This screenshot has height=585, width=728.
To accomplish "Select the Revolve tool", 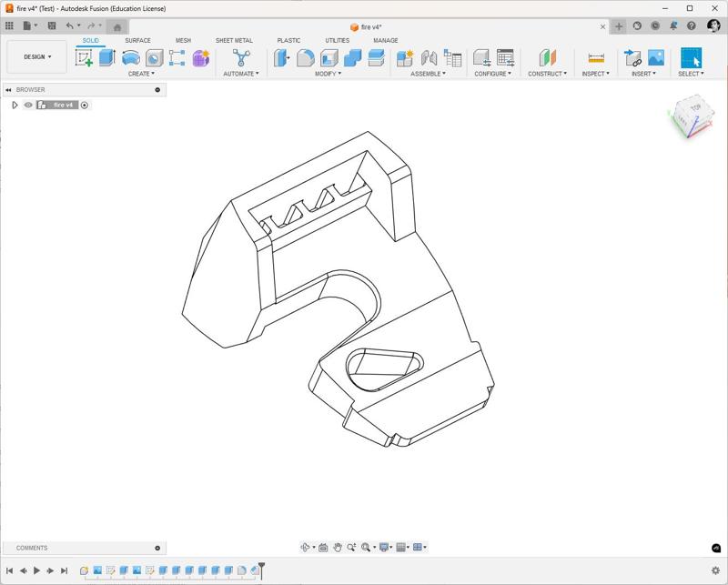I will [x=131, y=58].
